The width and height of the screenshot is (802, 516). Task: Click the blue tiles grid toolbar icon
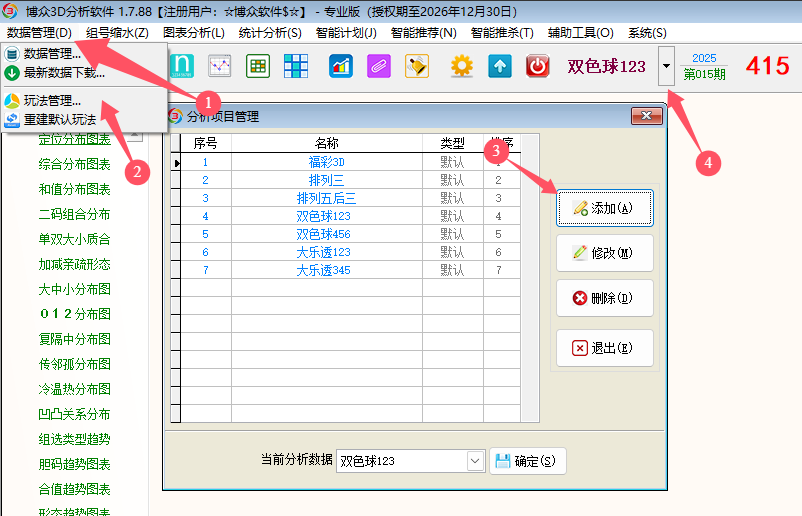click(x=295, y=66)
